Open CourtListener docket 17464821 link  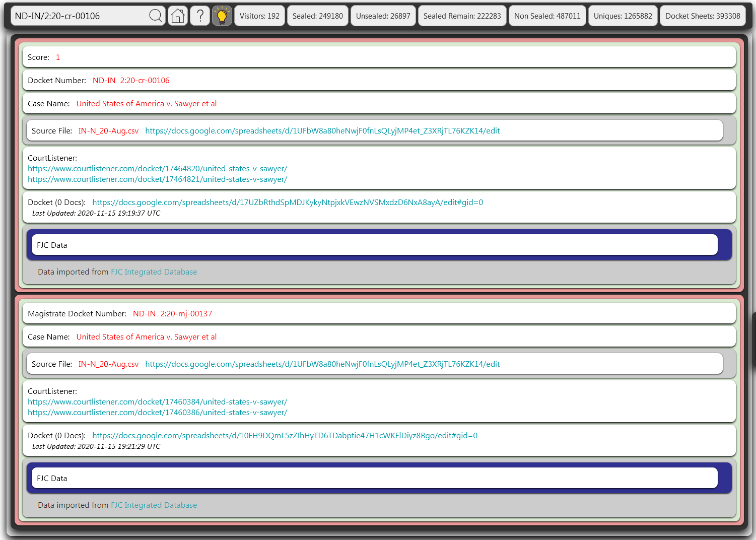point(157,179)
